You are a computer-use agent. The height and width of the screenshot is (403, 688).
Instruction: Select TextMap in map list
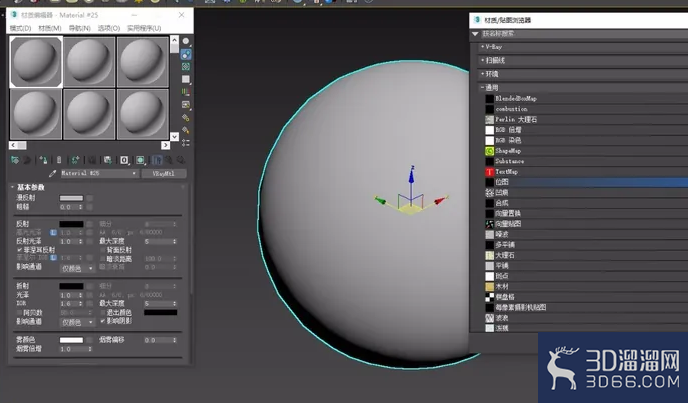coord(584,172)
